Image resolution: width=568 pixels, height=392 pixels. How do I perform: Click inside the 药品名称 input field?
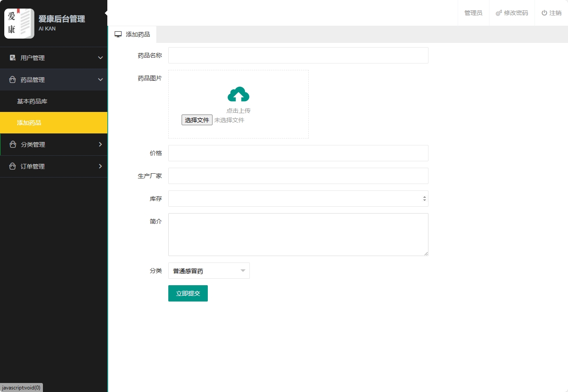298,55
